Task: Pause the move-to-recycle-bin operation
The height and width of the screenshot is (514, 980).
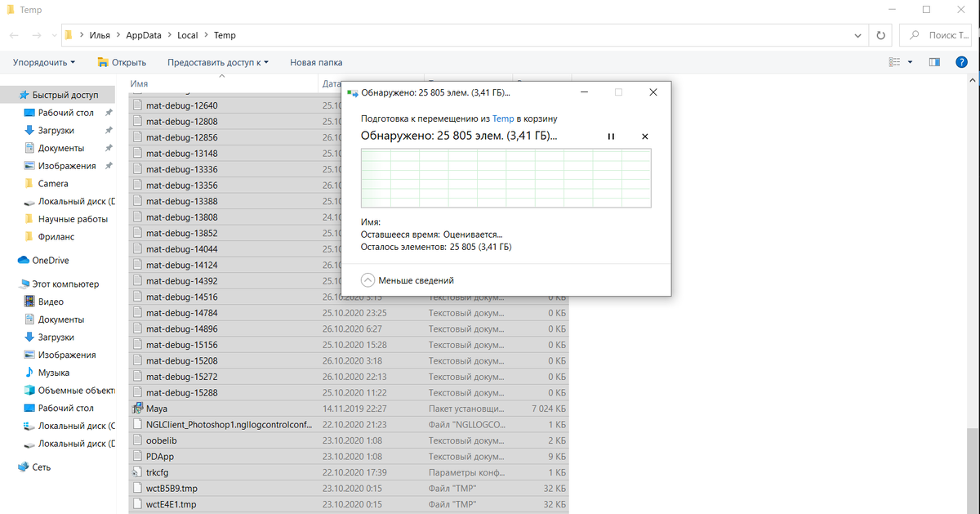Action: 611,136
